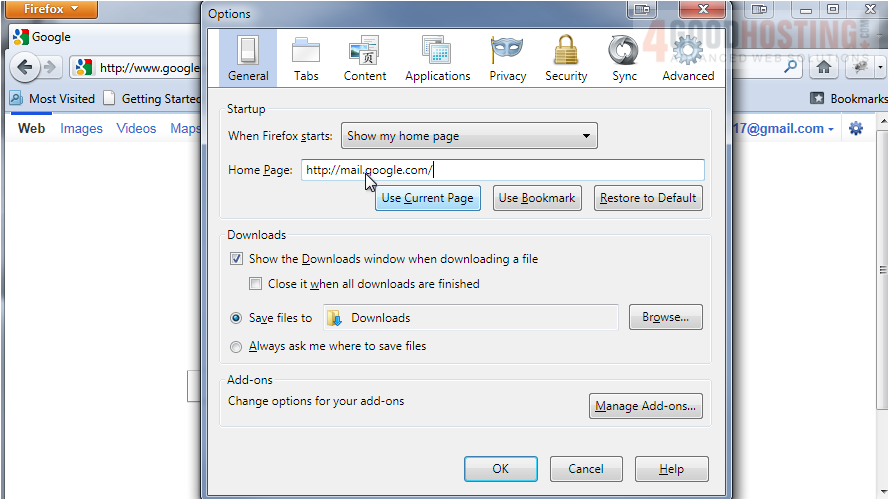
Task: Open the Tabs options panel
Action: [x=306, y=59]
